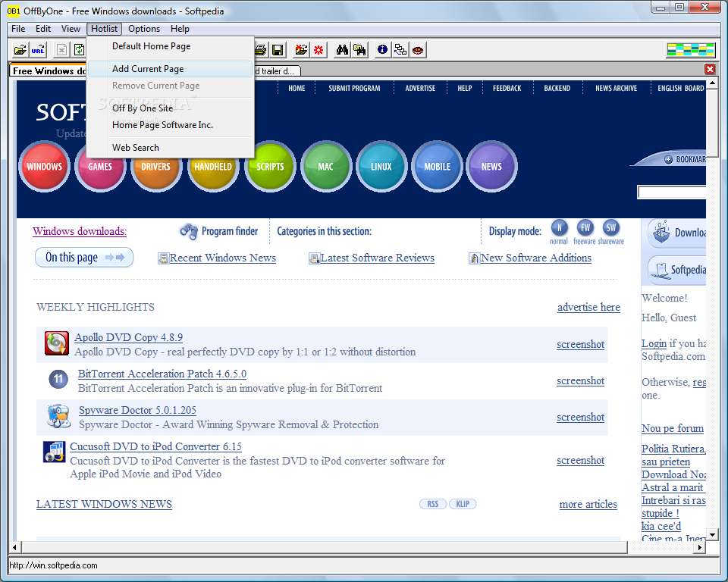Click the green Reload page toolbar icon

[x=78, y=50]
